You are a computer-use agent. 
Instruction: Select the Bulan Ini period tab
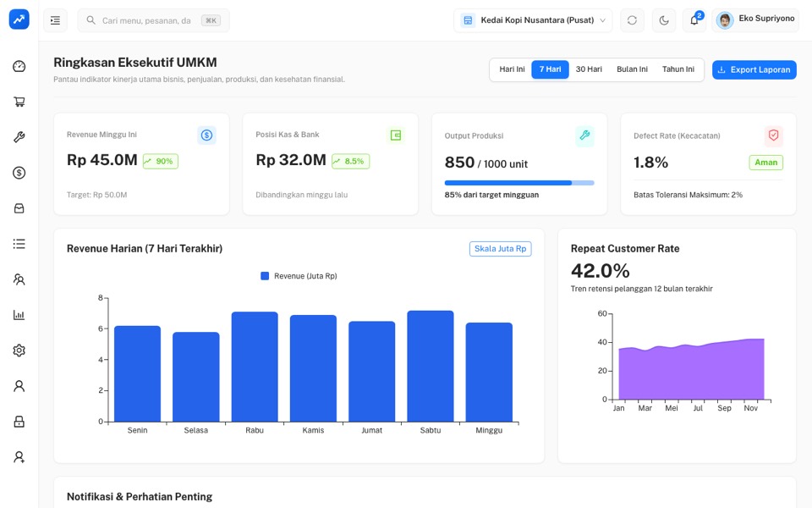point(632,69)
